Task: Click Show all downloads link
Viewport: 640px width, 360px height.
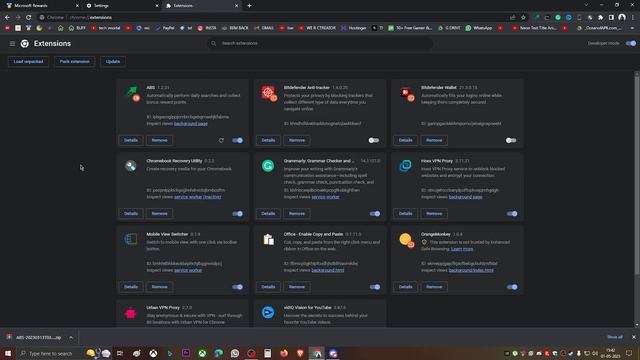Action: point(615,337)
